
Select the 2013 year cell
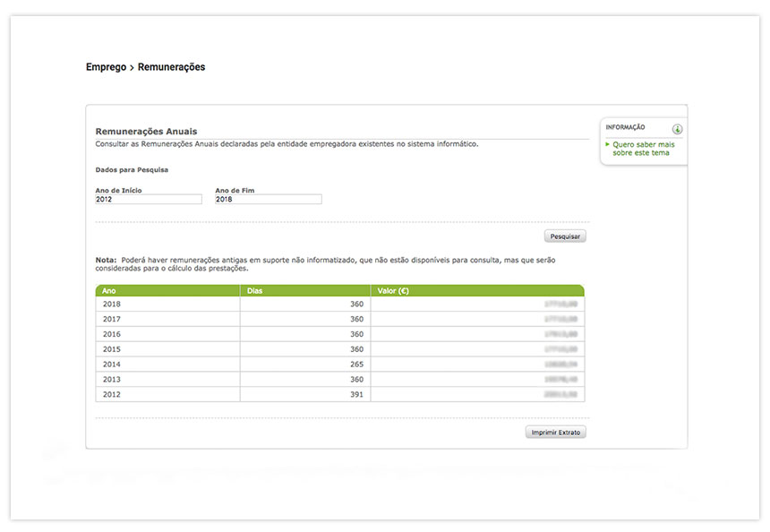point(112,380)
